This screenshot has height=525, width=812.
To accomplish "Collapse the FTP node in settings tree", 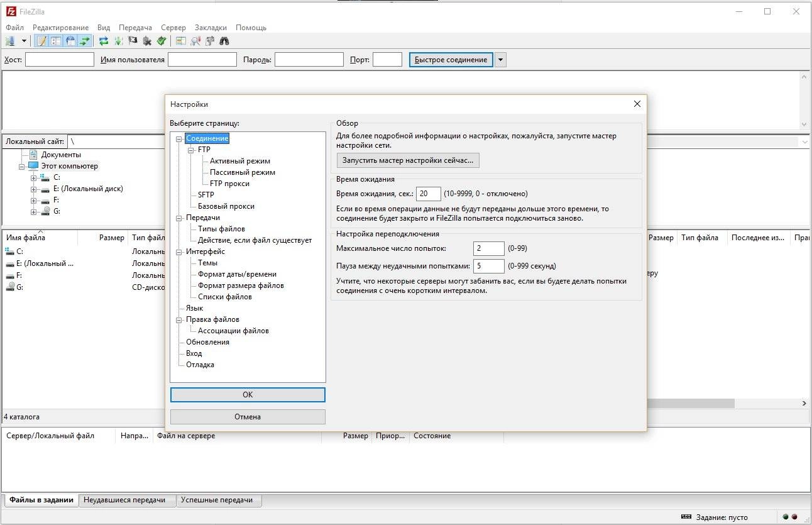I will click(190, 150).
